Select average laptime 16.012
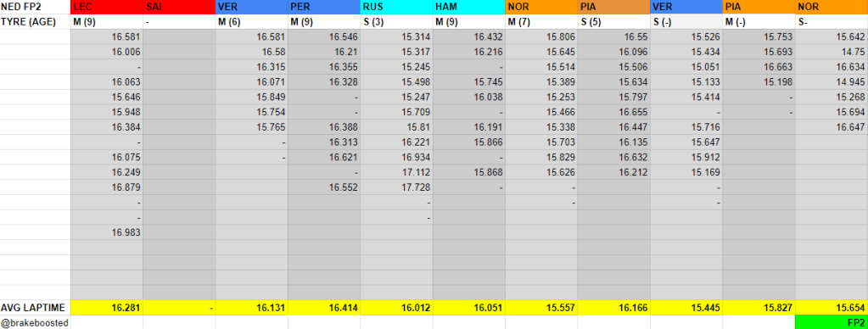 (x=396, y=308)
